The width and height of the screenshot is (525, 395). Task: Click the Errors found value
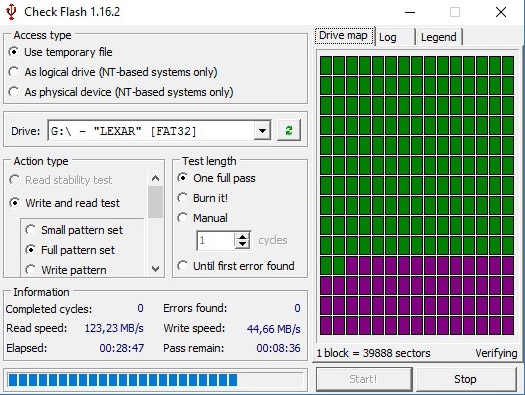[x=297, y=308]
